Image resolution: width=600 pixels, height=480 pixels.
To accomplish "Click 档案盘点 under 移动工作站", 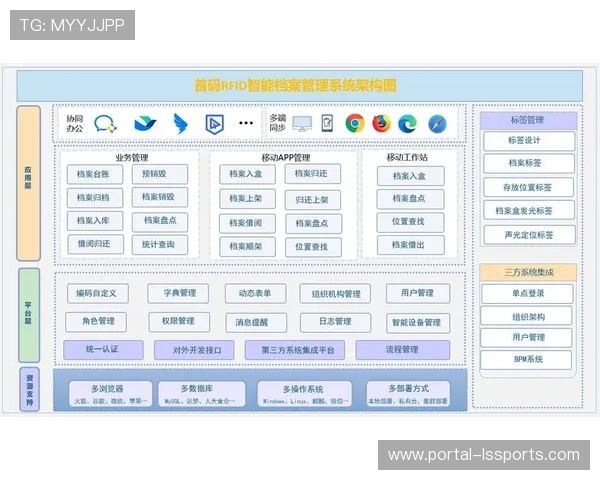I will [x=411, y=199].
